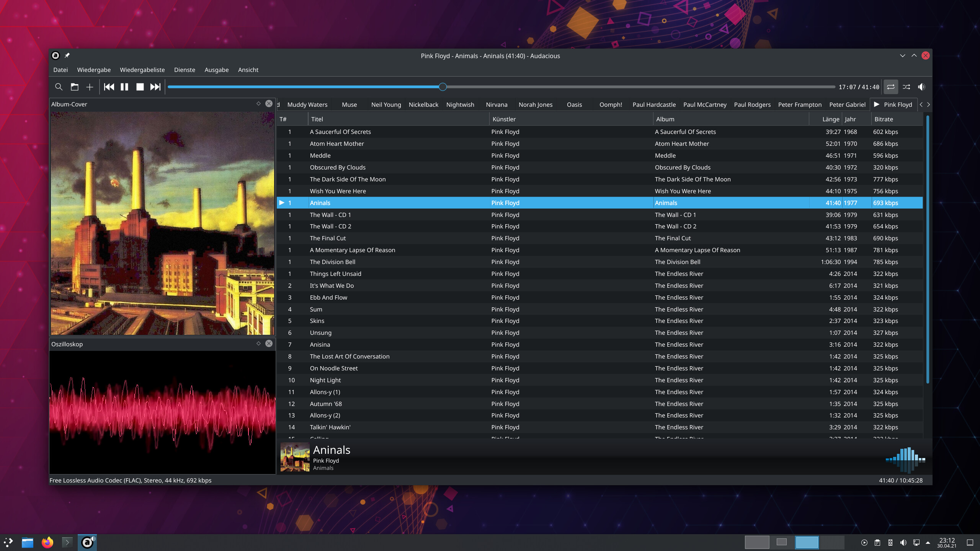Select track The Dark Side Of The Moon
This screenshot has height=551, width=980.
(x=600, y=179)
